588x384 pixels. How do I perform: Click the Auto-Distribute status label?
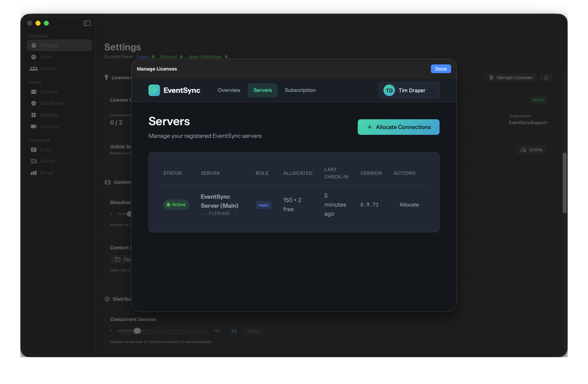[x=205, y=57]
